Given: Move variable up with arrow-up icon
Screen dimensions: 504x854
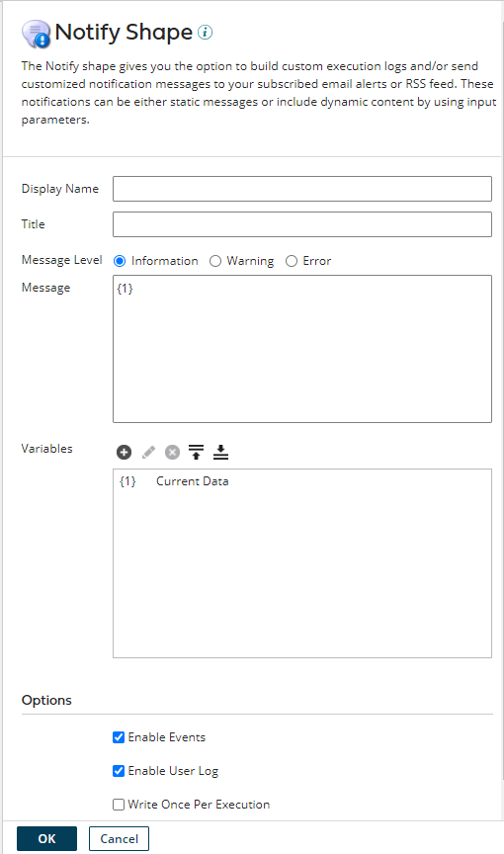Looking at the screenshot, I should pos(196,452).
